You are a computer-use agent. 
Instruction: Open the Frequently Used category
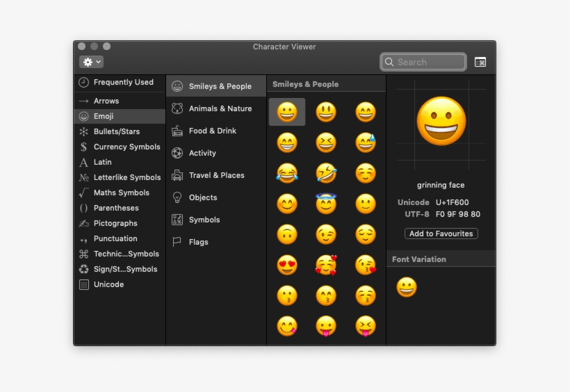(120, 82)
